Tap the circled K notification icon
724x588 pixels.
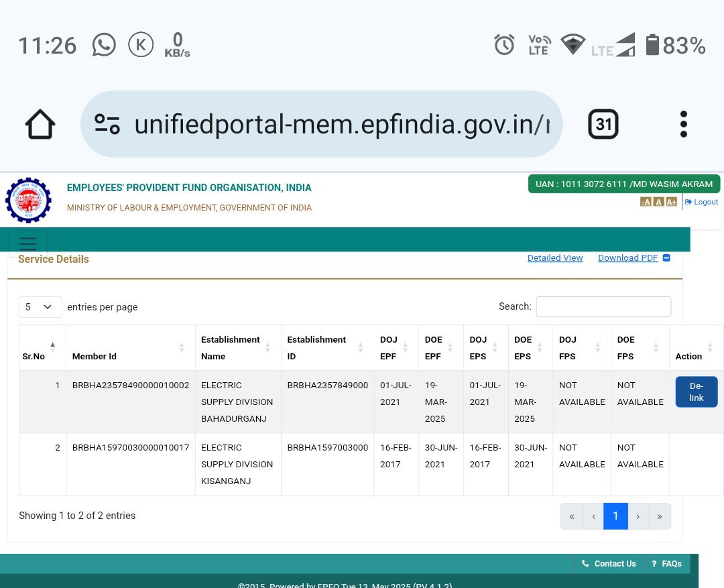pos(141,45)
